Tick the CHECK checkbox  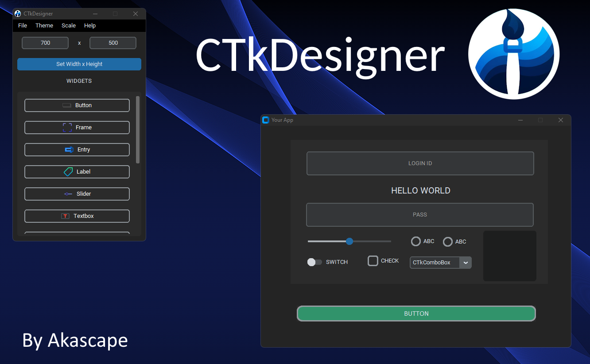click(x=373, y=261)
